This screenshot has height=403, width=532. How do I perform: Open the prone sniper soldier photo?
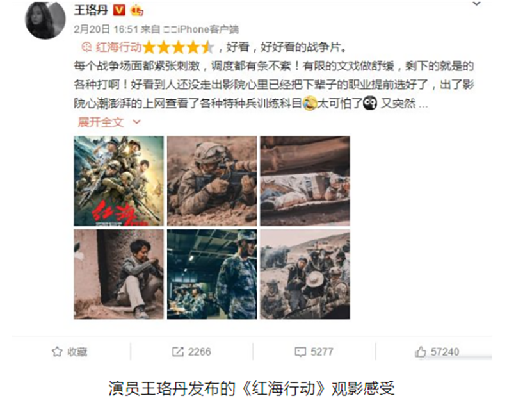(x=212, y=181)
